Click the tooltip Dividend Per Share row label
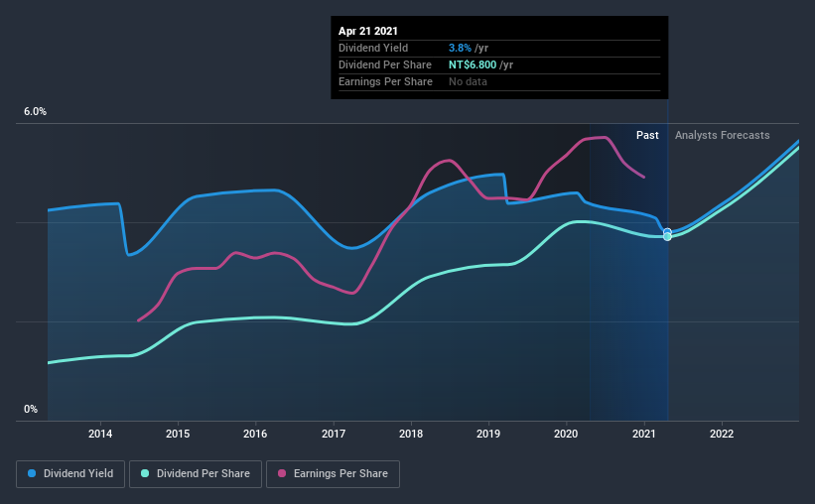The width and height of the screenshot is (815, 504). click(384, 64)
